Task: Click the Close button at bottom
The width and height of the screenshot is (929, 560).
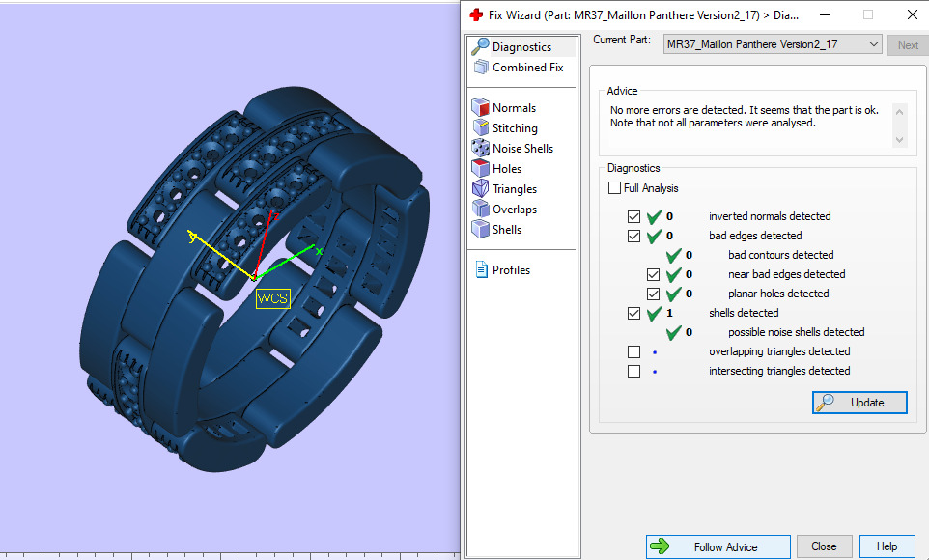Action: (824, 546)
